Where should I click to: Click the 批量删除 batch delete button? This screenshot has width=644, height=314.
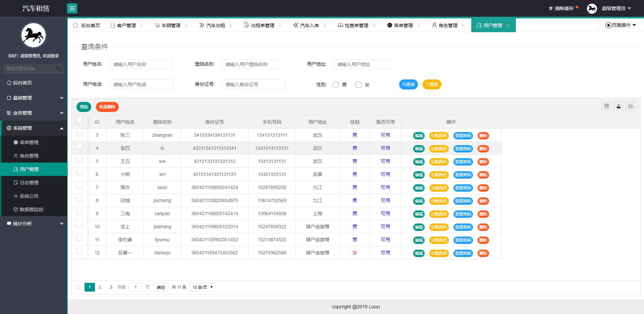tap(107, 107)
